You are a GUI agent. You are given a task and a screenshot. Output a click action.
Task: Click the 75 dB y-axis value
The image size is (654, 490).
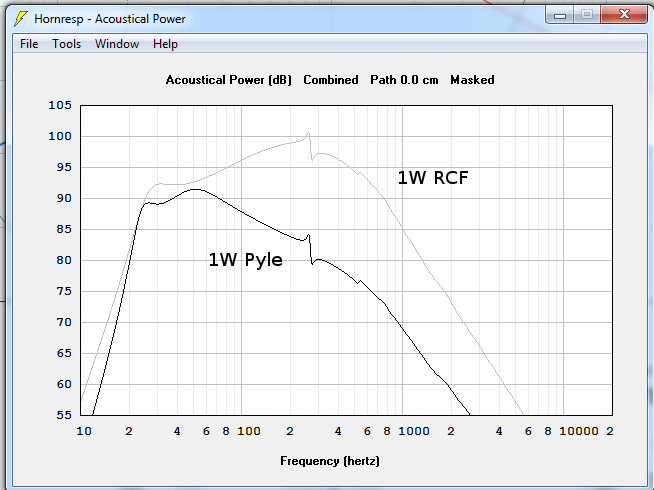64,291
